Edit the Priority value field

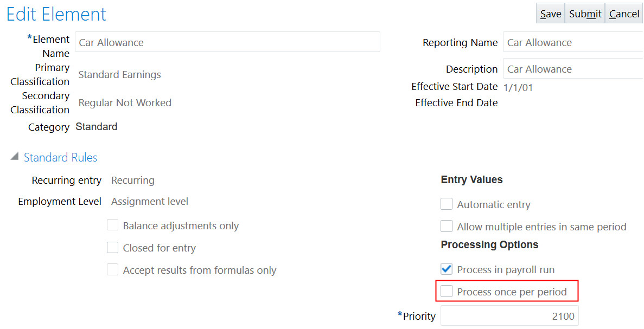[x=509, y=316]
